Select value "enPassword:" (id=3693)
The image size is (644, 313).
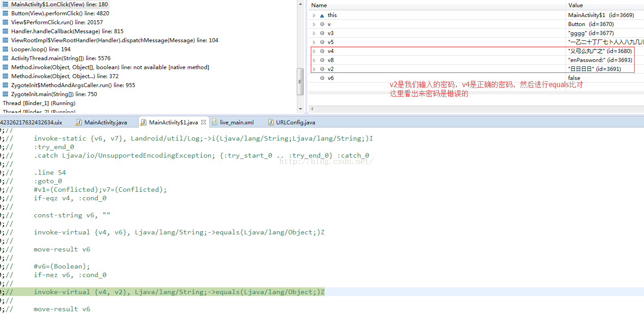click(x=600, y=60)
